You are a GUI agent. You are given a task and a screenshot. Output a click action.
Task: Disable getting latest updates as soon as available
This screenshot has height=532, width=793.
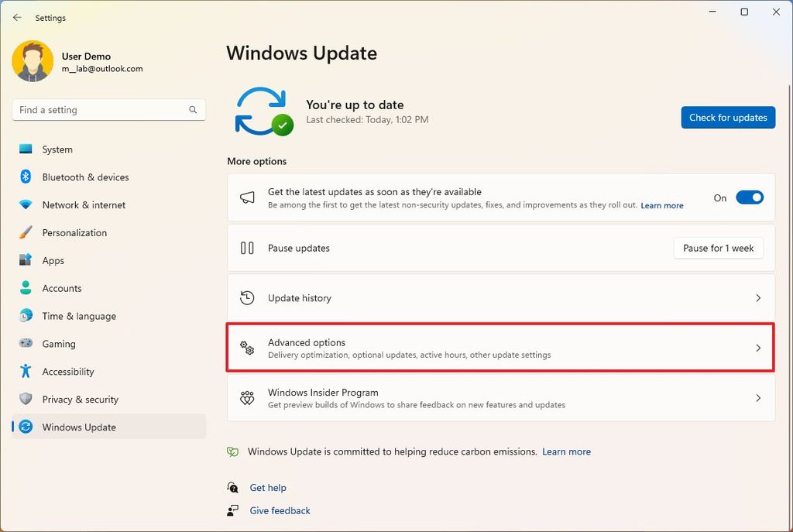click(x=749, y=197)
